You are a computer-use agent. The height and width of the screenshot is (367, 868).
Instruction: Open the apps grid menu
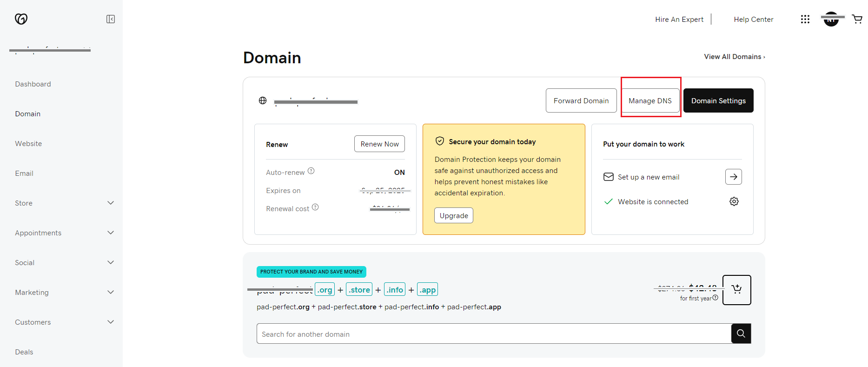click(805, 19)
